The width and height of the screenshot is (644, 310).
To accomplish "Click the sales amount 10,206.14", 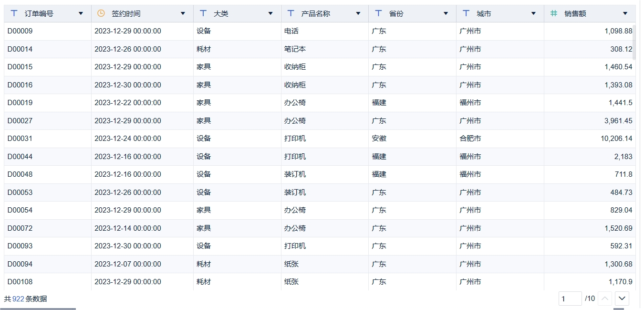I will point(616,139).
